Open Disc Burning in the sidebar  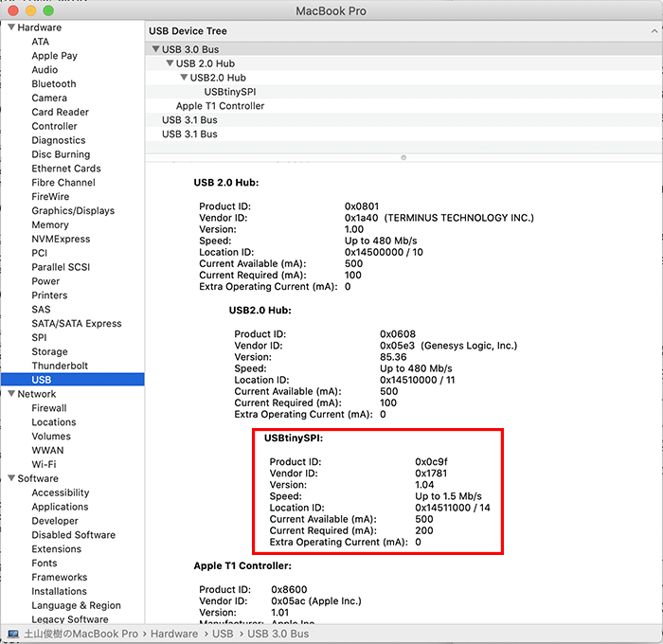[x=61, y=154]
